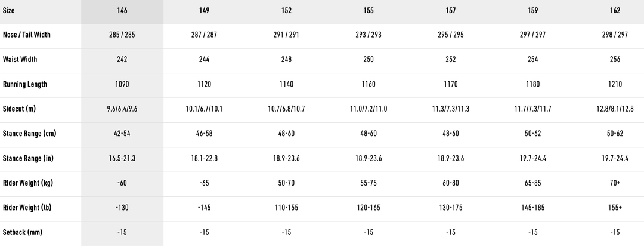Screen dimensions: 644x250
Task: Pick the 157 size column header
Action: [x=451, y=11]
